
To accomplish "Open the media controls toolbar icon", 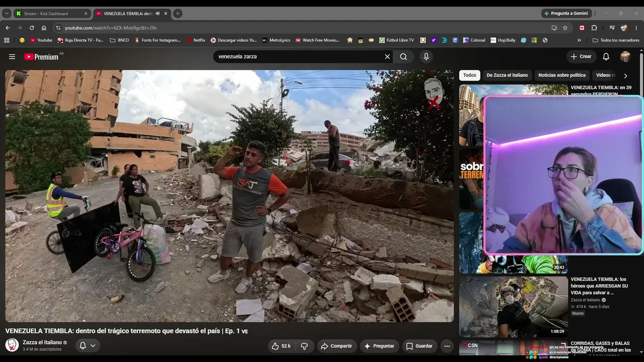I will 612,28.
